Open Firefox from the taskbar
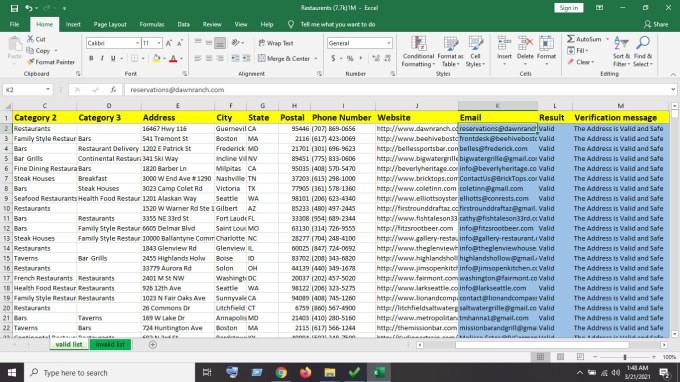Screen dimensions: 680x382 click(305, 372)
